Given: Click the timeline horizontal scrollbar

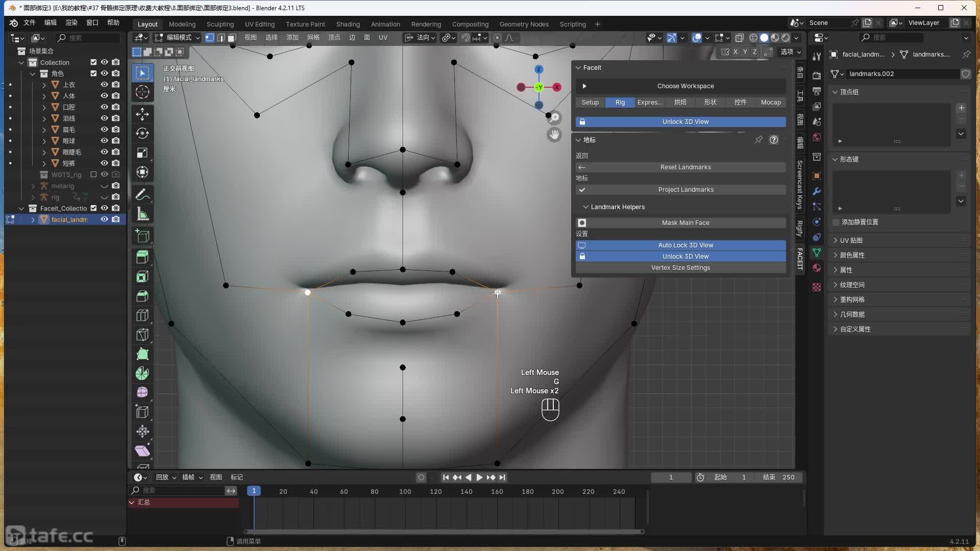Looking at the screenshot, I should pos(444,532).
